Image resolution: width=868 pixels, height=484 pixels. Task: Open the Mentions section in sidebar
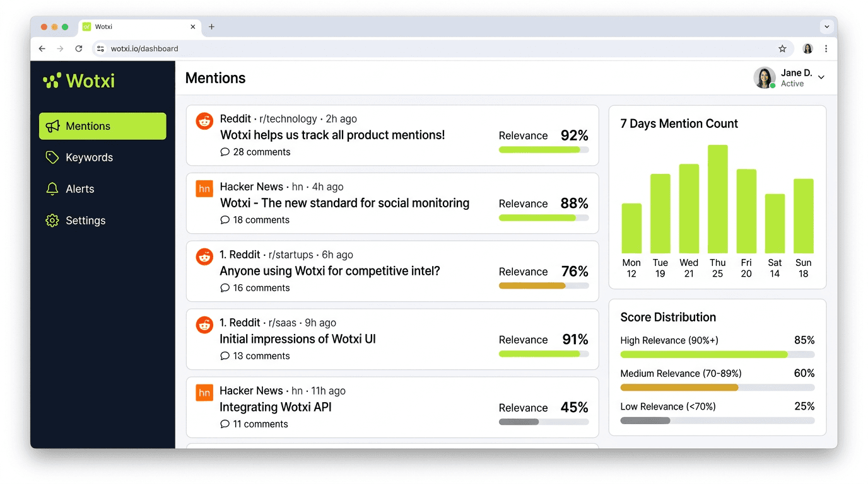103,126
